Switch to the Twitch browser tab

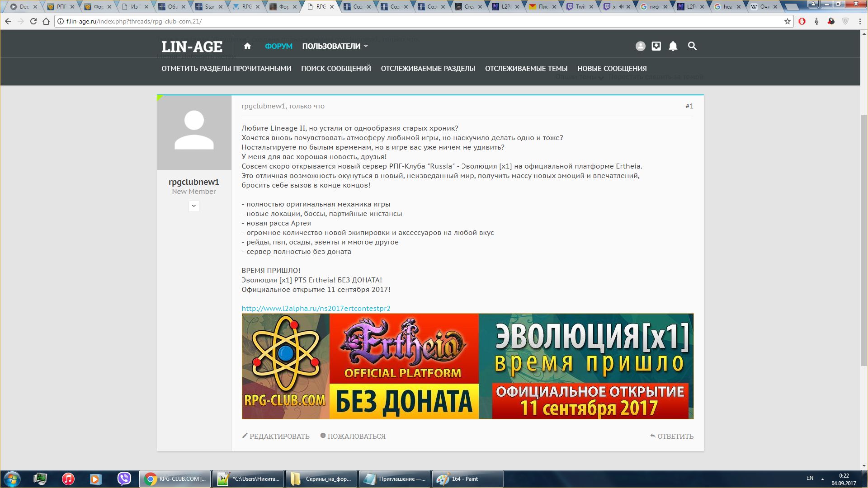580,7
